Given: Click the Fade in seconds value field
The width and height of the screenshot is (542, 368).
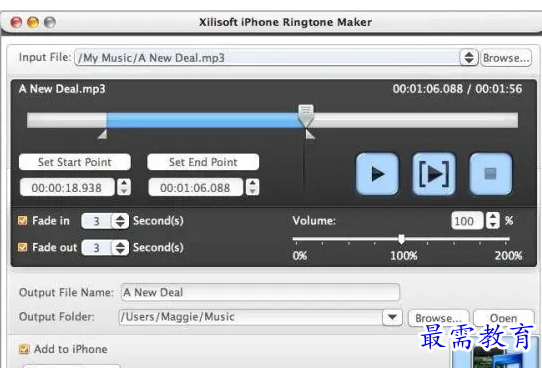Looking at the screenshot, I should point(97,221).
